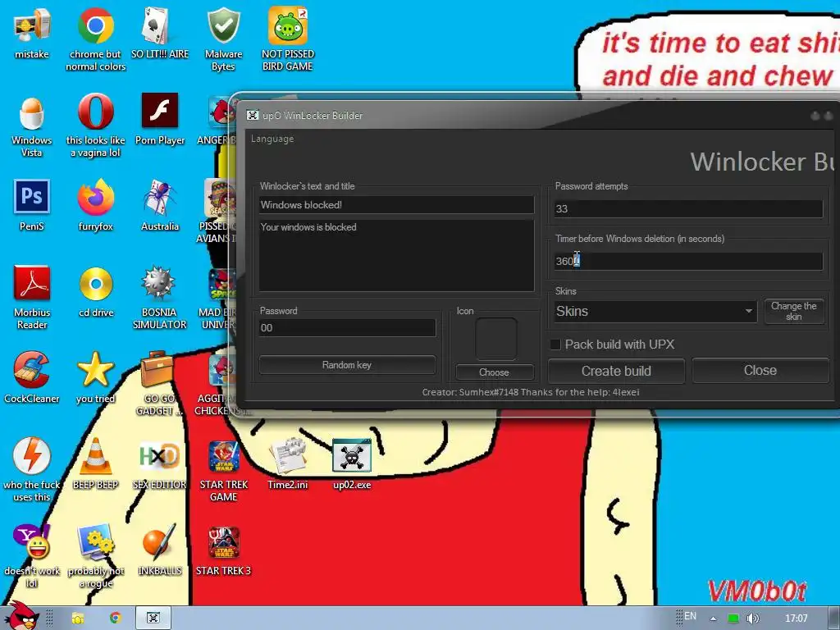This screenshot has width=840, height=630.
Task: Open the STAR TREK GAME icon
Action: (x=223, y=456)
